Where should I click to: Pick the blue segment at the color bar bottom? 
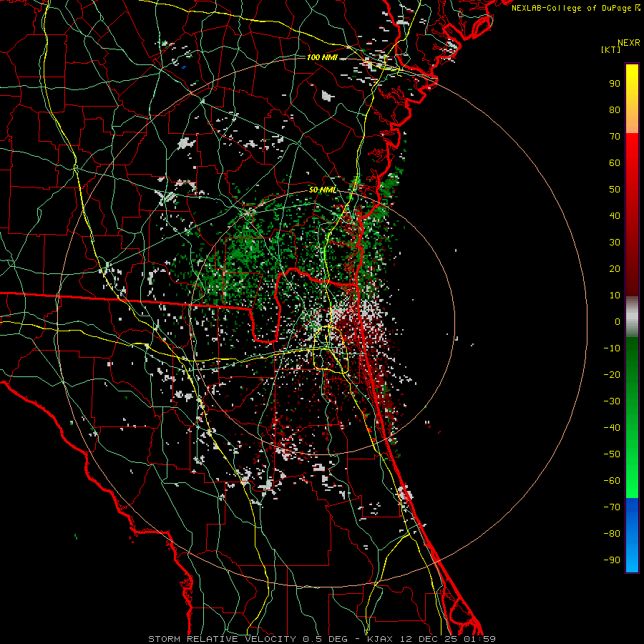coord(632,535)
